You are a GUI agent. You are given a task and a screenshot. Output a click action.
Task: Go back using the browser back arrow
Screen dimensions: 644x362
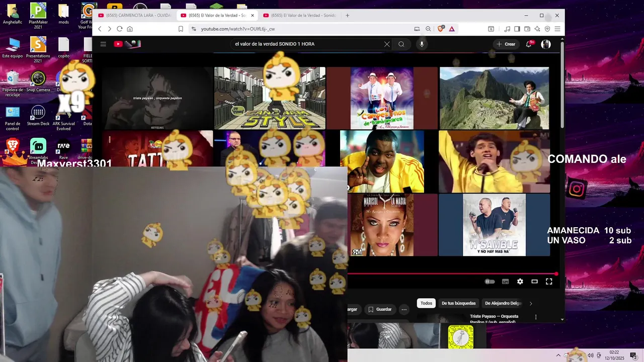click(x=100, y=29)
